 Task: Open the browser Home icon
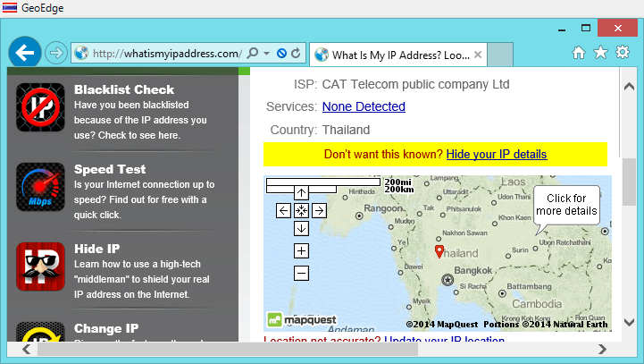(x=579, y=52)
